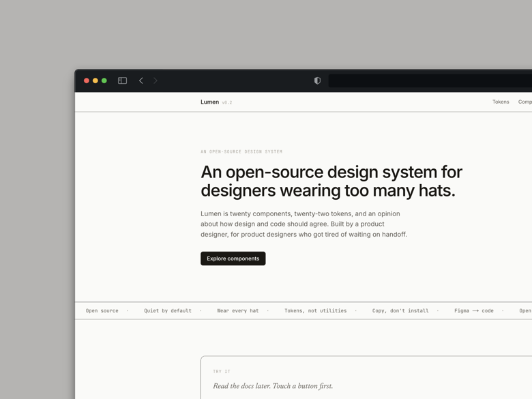Click 'Figma → code' marquee item
This screenshot has height=399, width=532.
[x=474, y=311]
